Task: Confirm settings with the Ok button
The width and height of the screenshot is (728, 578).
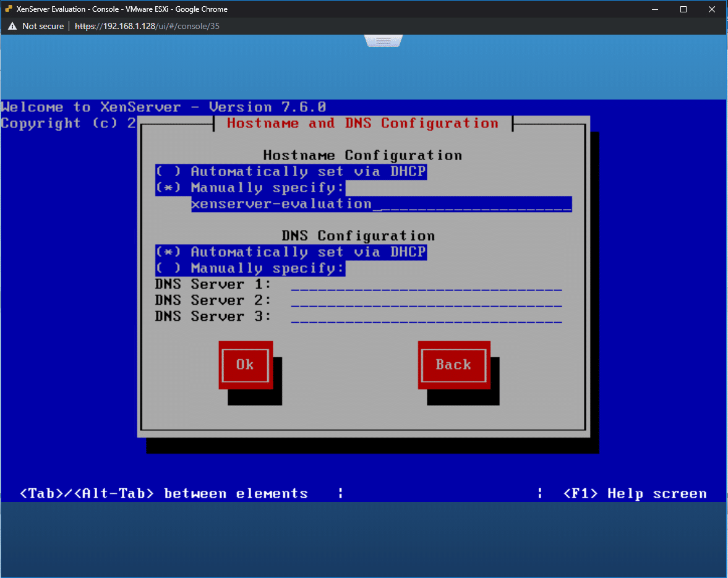Action: [246, 365]
